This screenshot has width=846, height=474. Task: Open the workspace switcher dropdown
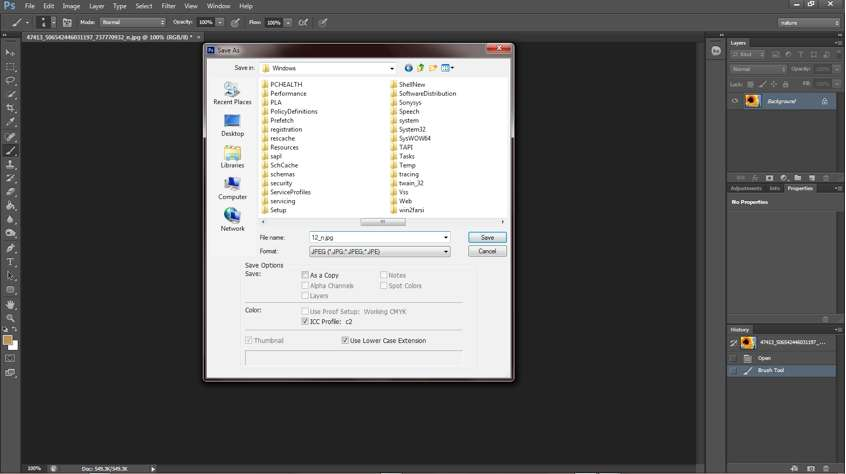coord(809,23)
